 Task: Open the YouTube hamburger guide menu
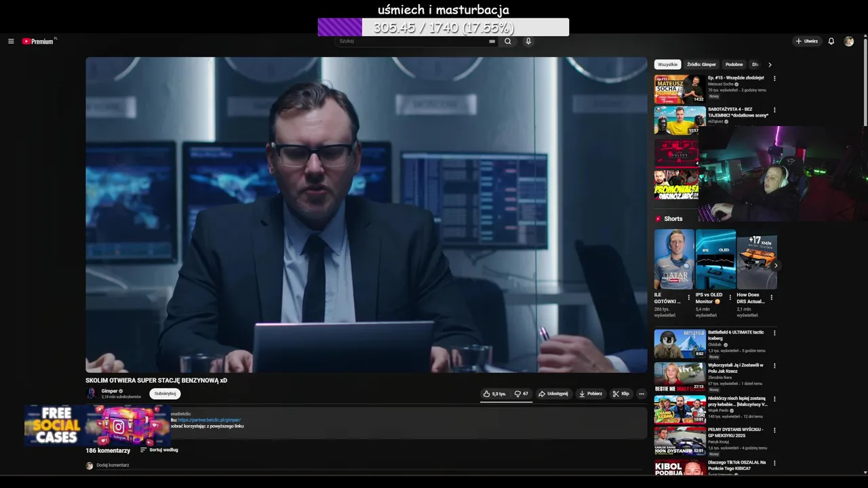pyautogui.click(x=11, y=41)
